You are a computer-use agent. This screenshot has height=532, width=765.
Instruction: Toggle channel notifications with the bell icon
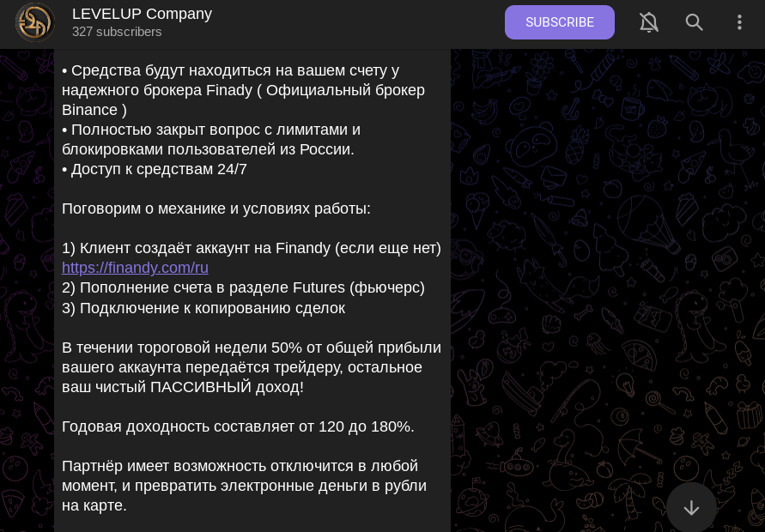click(649, 22)
